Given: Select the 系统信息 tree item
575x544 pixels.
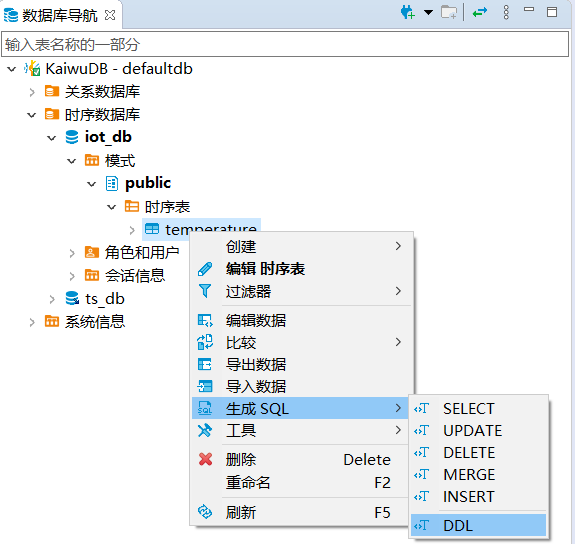Looking at the screenshot, I should 95,321.
